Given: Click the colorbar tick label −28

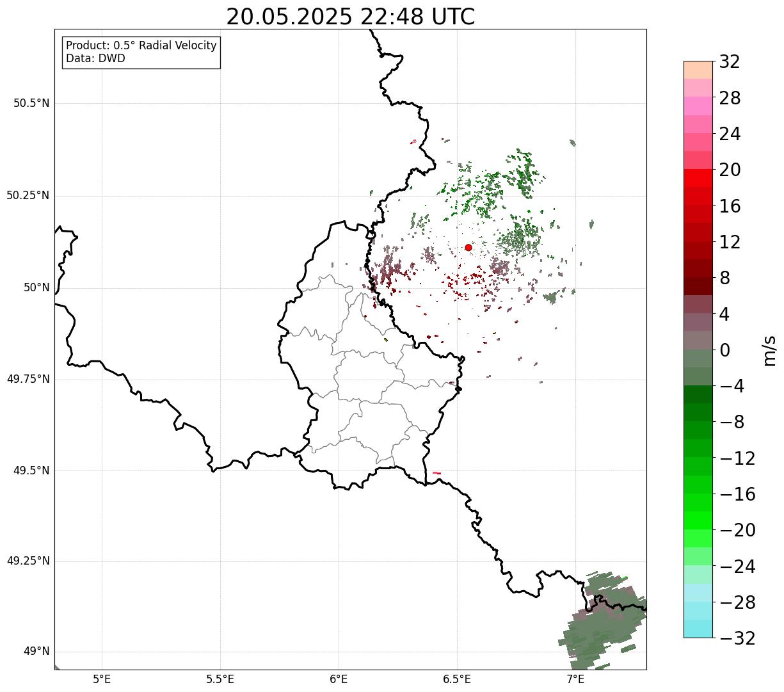Looking at the screenshot, I should [x=737, y=602].
